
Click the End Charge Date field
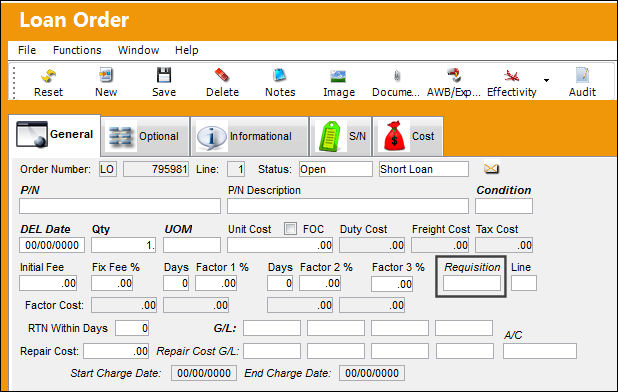point(372,373)
